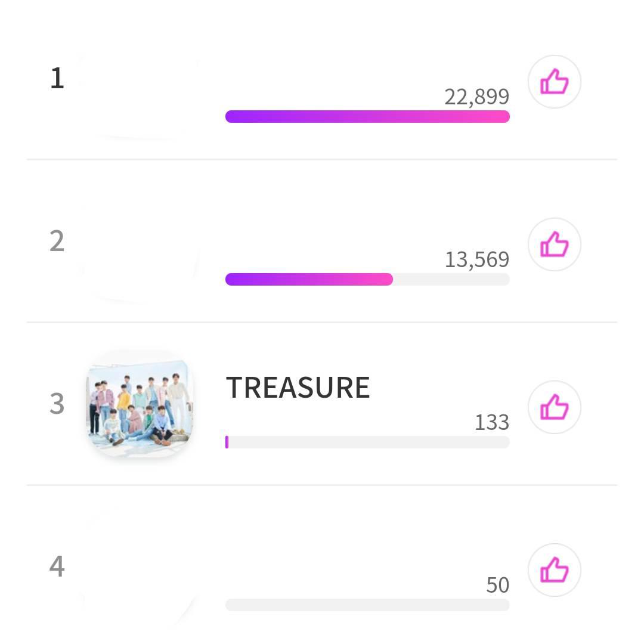Image resolution: width=644 pixels, height=644 pixels.
Task: Tap the 22,899 vote count
Action: pos(476,97)
